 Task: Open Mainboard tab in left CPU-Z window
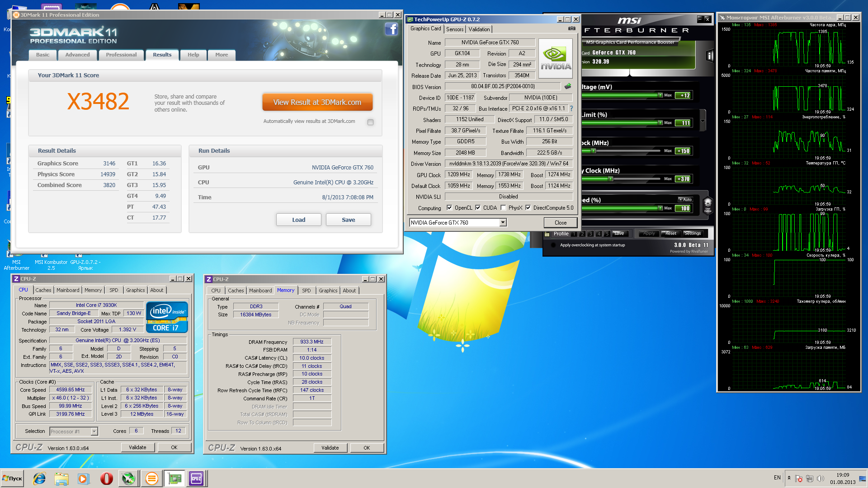tap(68, 290)
